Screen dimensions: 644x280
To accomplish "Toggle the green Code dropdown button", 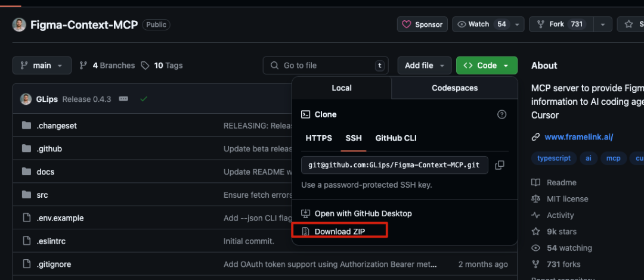I will coord(487,66).
